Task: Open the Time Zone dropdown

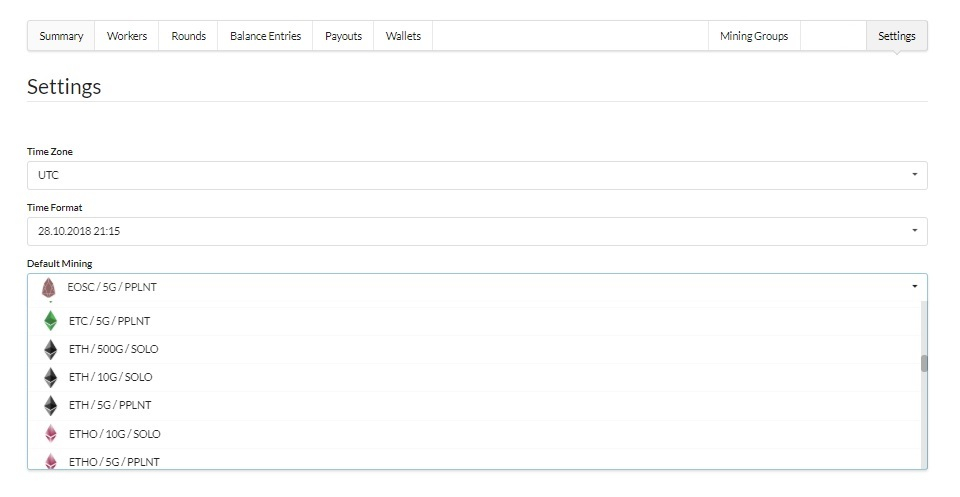Action: click(477, 175)
